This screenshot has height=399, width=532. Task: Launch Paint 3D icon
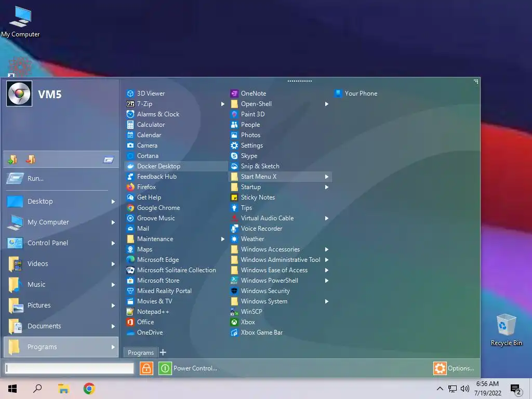(x=234, y=114)
